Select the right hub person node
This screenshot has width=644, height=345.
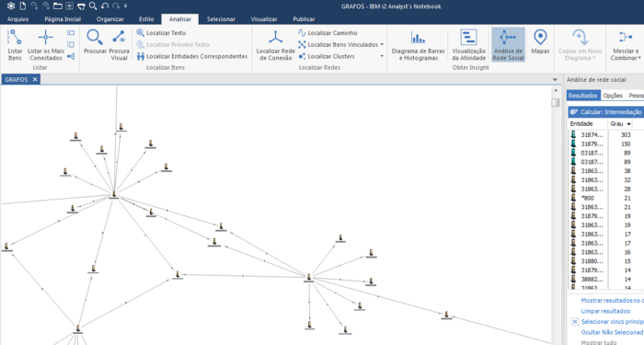[309, 278]
